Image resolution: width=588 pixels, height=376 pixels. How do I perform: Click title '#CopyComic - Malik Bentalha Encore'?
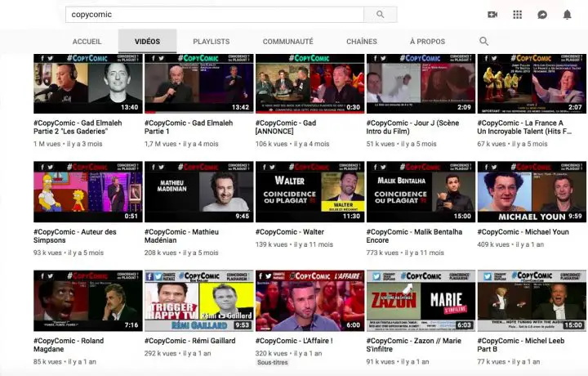click(x=414, y=236)
